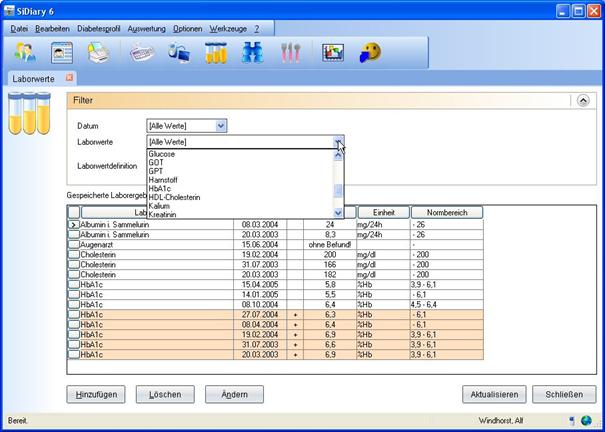Click date cell 15.04.2005 of HbA1c
The height and width of the screenshot is (432, 605).
[x=260, y=285]
